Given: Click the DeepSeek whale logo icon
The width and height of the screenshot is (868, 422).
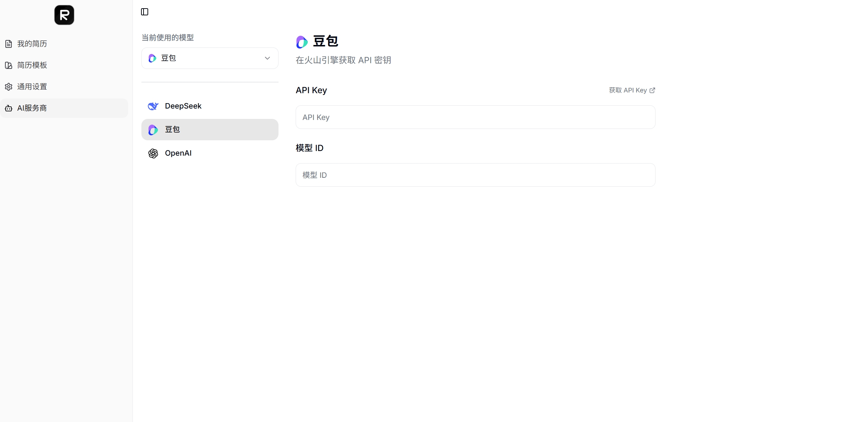Looking at the screenshot, I should pyautogui.click(x=153, y=106).
